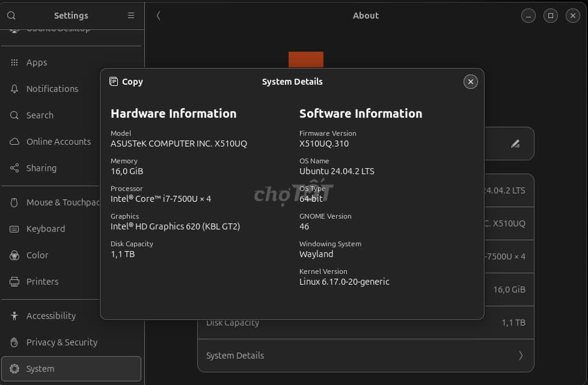The image size is (588, 385).
Task: Click the Keyboard icon in sidebar
Action: [14, 229]
